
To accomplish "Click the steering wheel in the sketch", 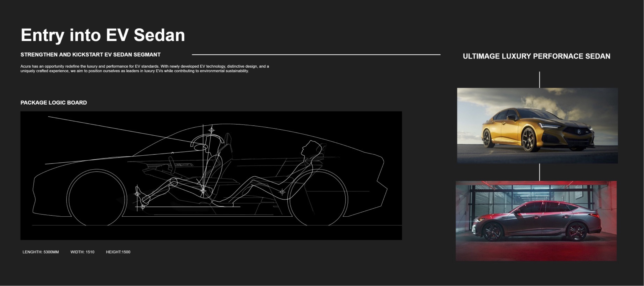I will point(172,165).
